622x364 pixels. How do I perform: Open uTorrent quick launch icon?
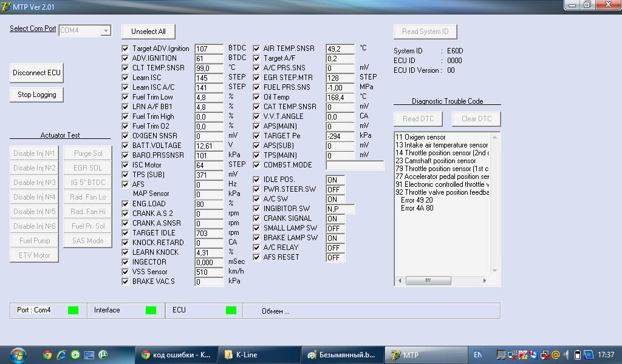coord(103,355)
